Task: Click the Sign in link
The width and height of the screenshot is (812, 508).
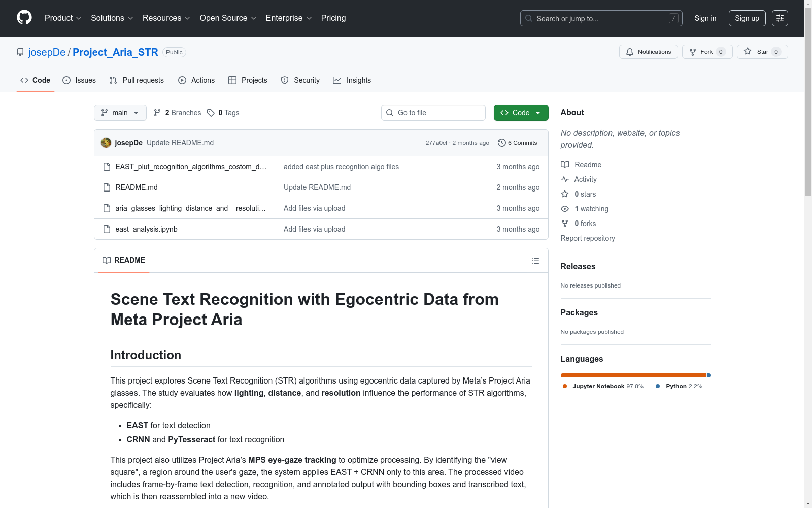Action: tap(705, 18)
